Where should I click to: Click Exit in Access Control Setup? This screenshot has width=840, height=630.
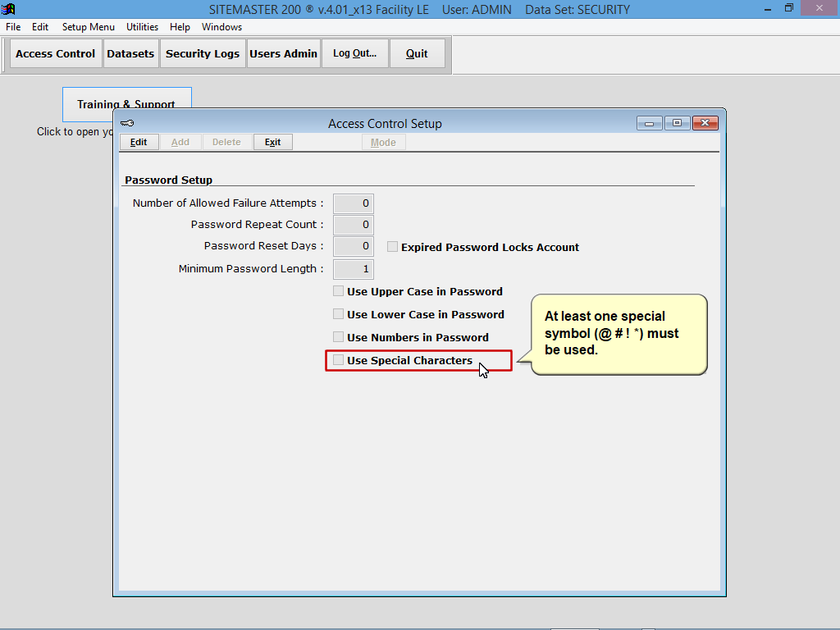point(272,142)
